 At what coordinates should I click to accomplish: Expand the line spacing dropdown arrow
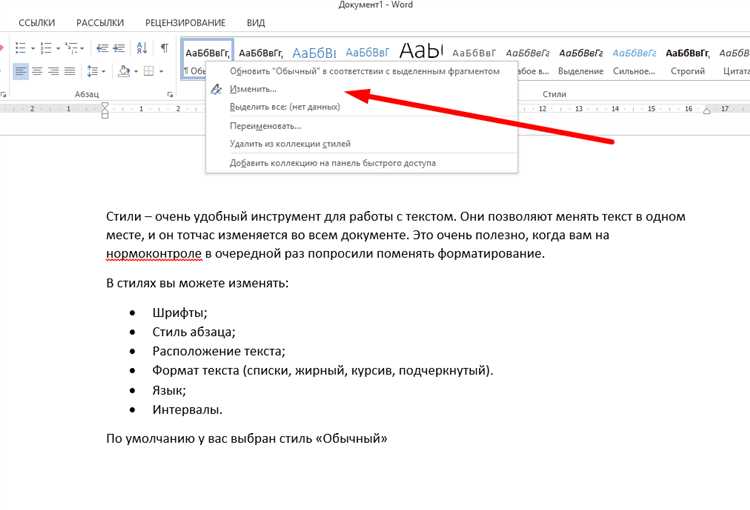pyautogui.click(x=103, y=72)
